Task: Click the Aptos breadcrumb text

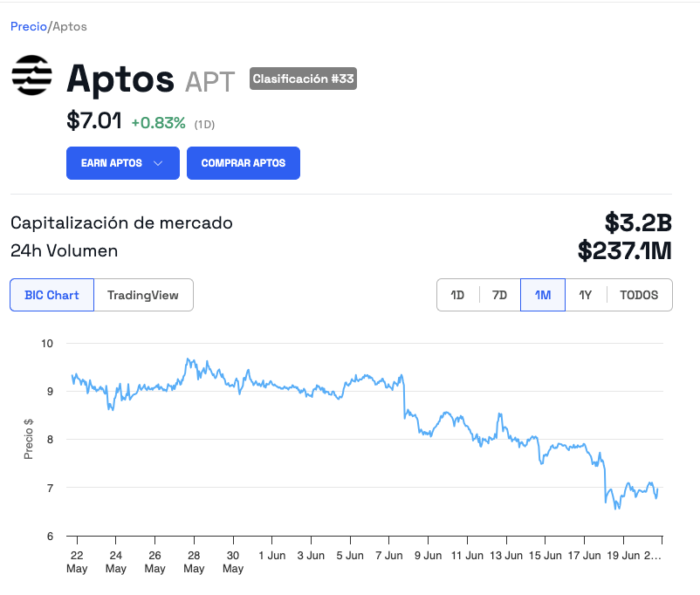Action: 70,26
